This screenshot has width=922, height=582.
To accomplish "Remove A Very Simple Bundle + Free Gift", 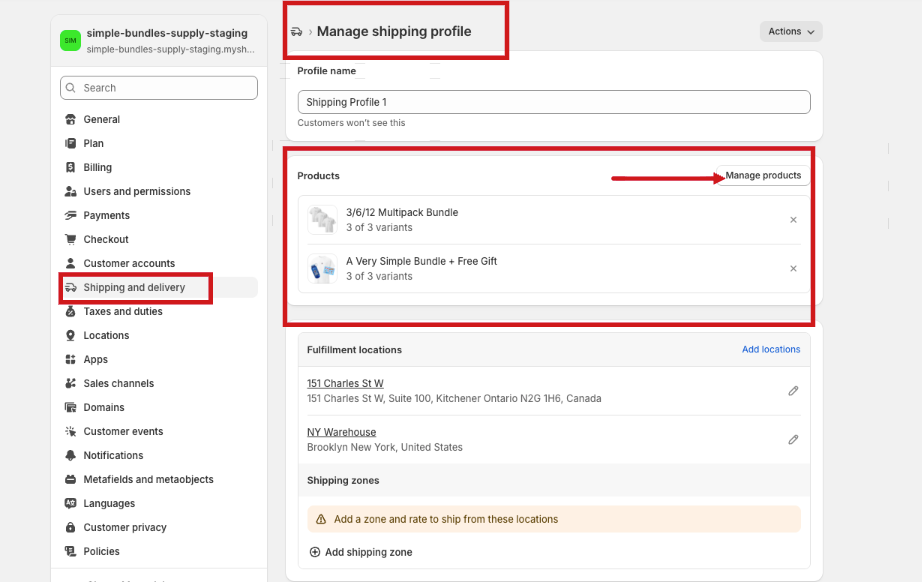I will pyautogui.click(x=793, y=269).
